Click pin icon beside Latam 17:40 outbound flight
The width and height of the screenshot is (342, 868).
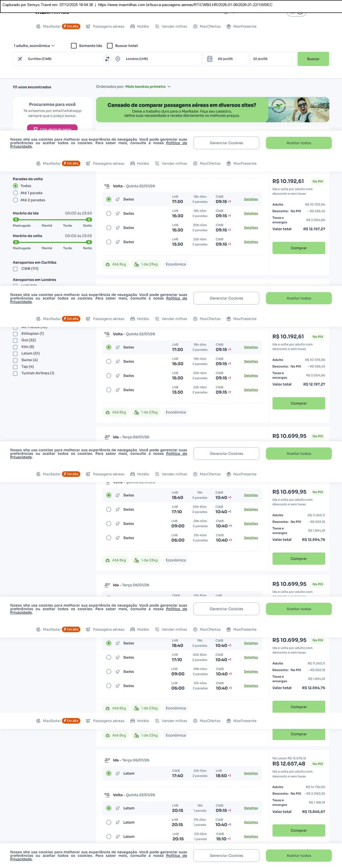point(117,773)
